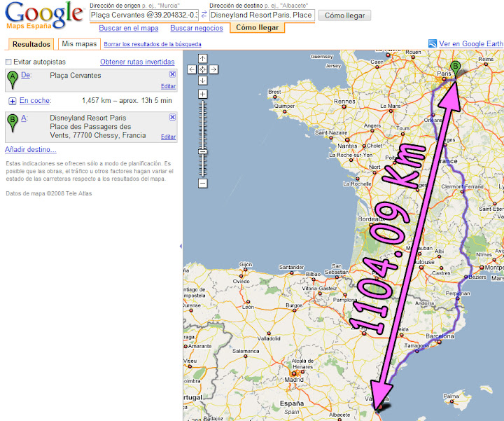Viewport: 504px width, 421px height.
Task: Pan the map left with arrow button
Action: 192,69
